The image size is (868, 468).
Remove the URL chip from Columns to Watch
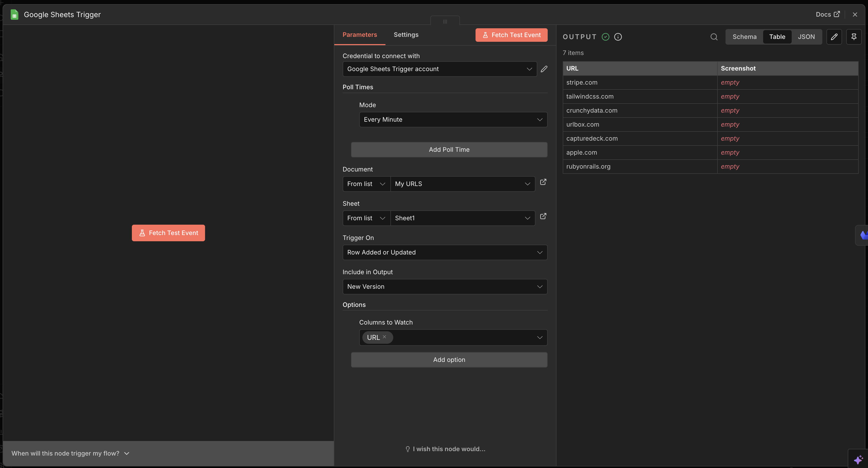385,337
